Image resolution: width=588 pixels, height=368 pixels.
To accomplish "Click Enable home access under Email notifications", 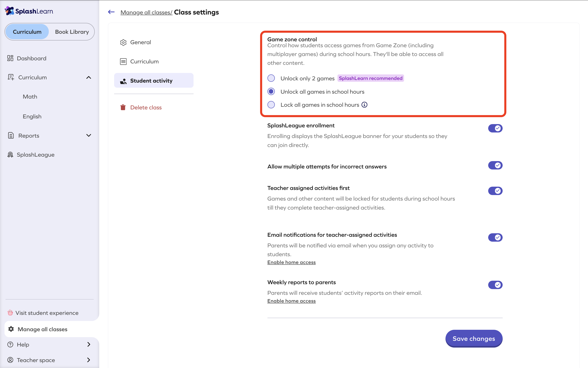I will pos(291,262).
